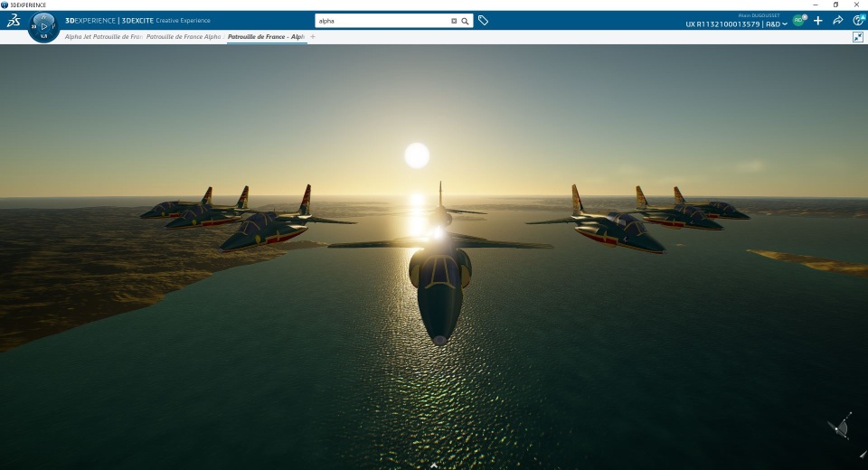The height and width of the screenshot is (470, 868).
Task: Click the V.R south quadrant of the compass
Action: (x=43, y=36)
